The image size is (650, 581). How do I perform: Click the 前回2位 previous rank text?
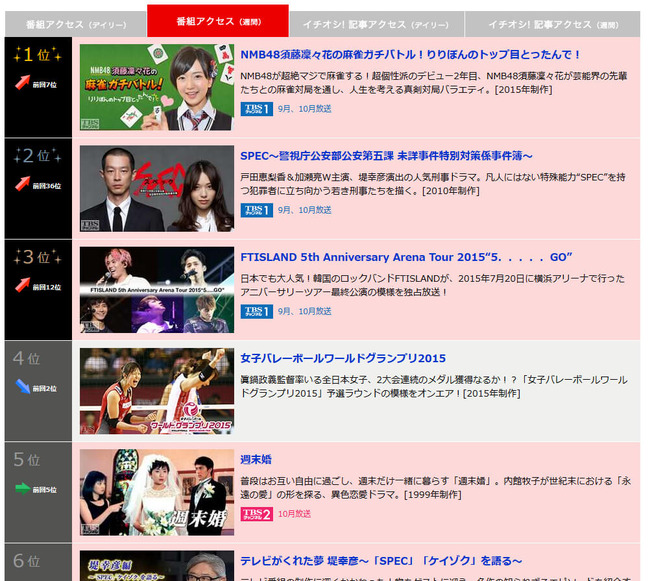tap(45, 388)
